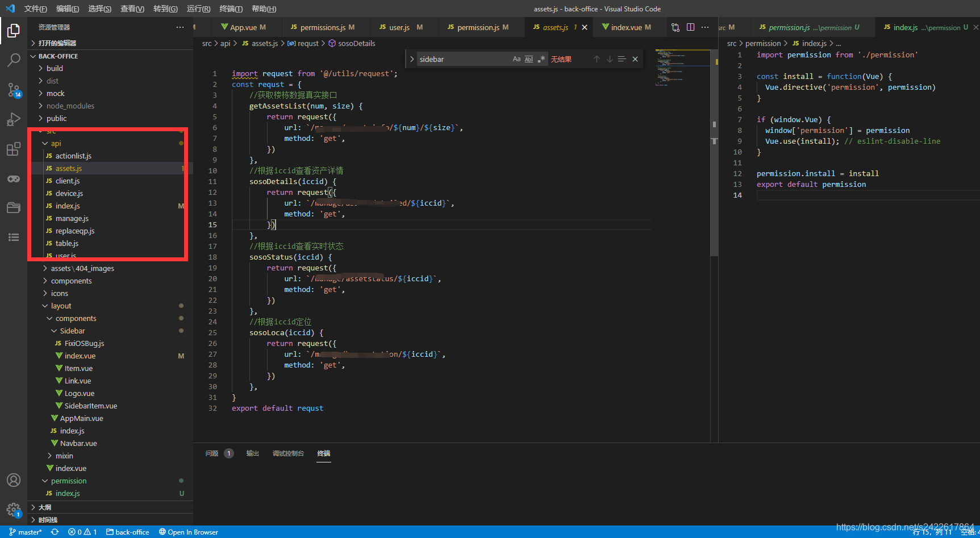The width and height of the screenshot is (980, 538).
Task: Open editor more actions ellipsis
Action: tap(705, 27)
